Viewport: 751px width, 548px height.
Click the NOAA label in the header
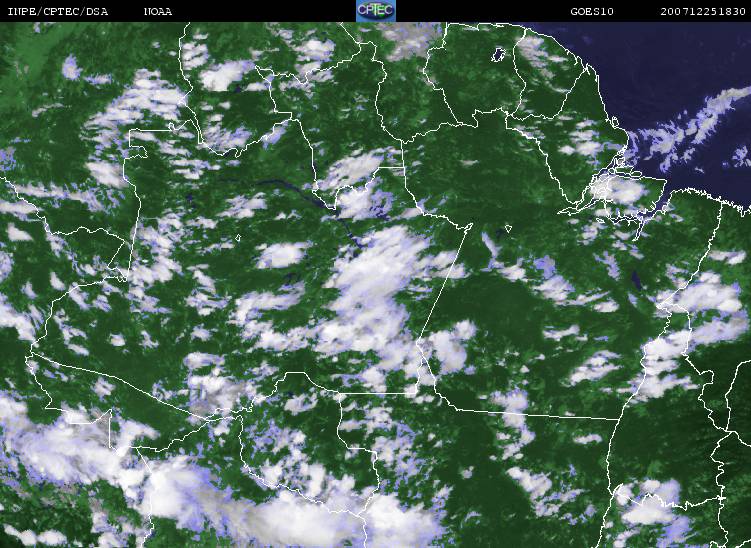tap(158, 12)
